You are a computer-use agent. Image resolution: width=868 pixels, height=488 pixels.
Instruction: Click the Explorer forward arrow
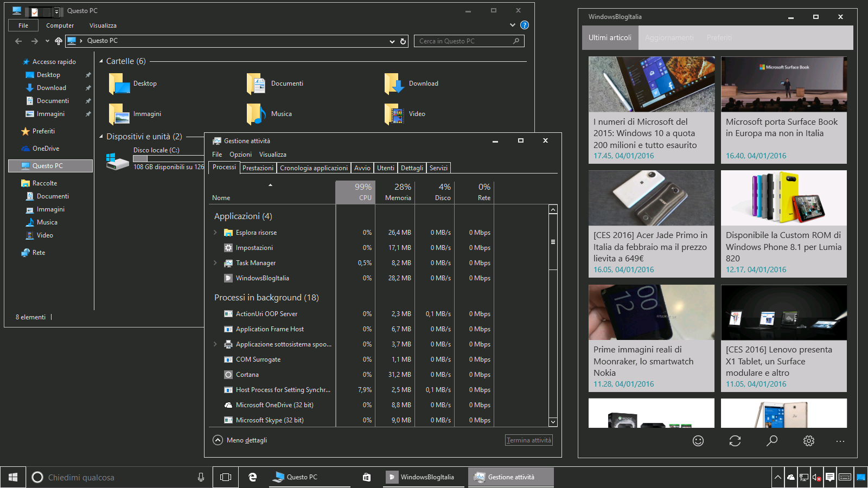pyautogui.click(x=35, y=41)
